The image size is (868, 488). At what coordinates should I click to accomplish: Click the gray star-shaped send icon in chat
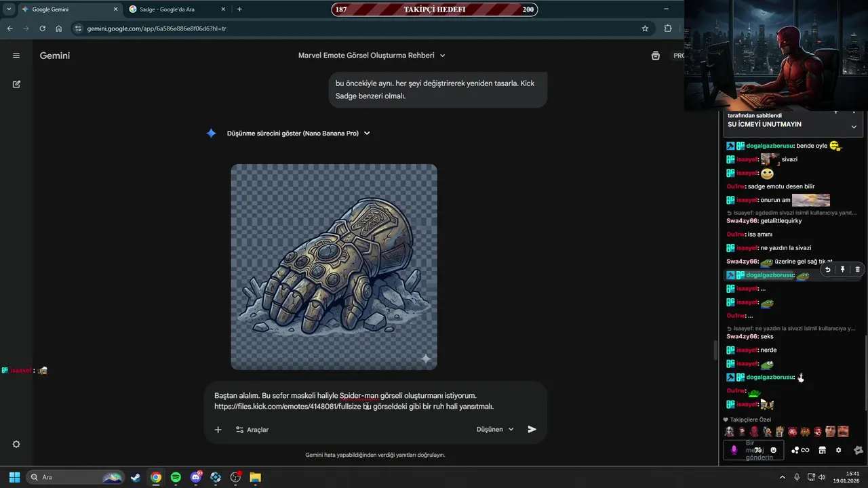tap(858, 450)
